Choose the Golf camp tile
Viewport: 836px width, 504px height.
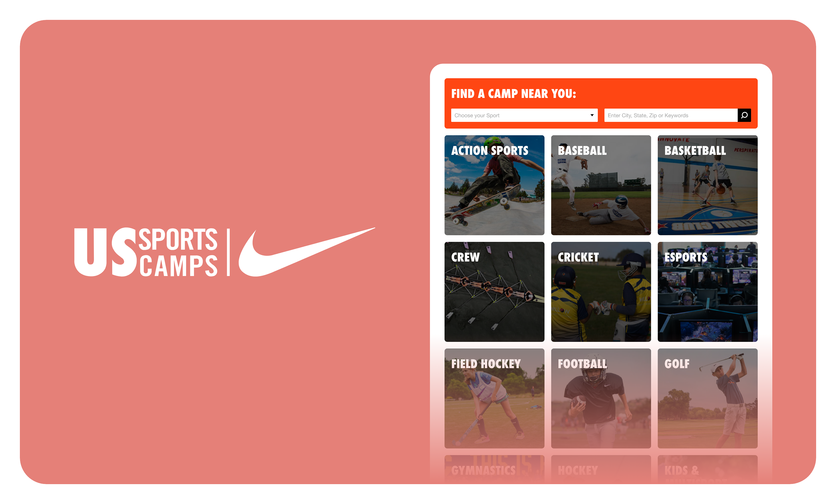(707, 398)
